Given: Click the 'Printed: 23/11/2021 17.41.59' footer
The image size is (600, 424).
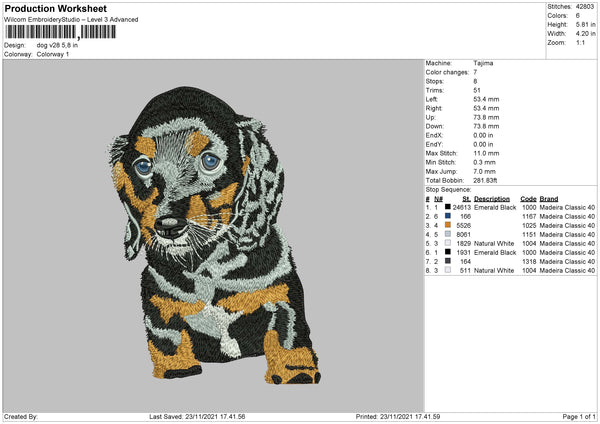Looking at the screenshot, I should (x=398, y=416).
